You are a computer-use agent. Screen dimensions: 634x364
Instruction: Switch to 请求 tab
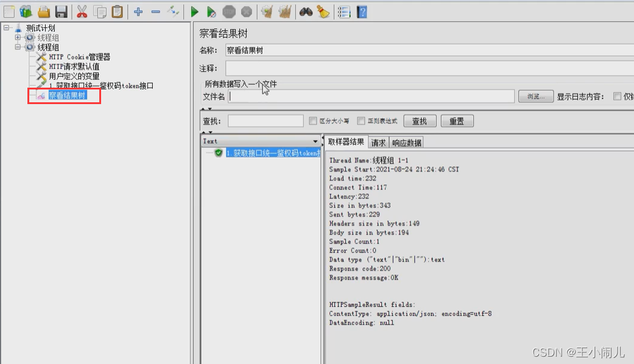click(378, 142)
